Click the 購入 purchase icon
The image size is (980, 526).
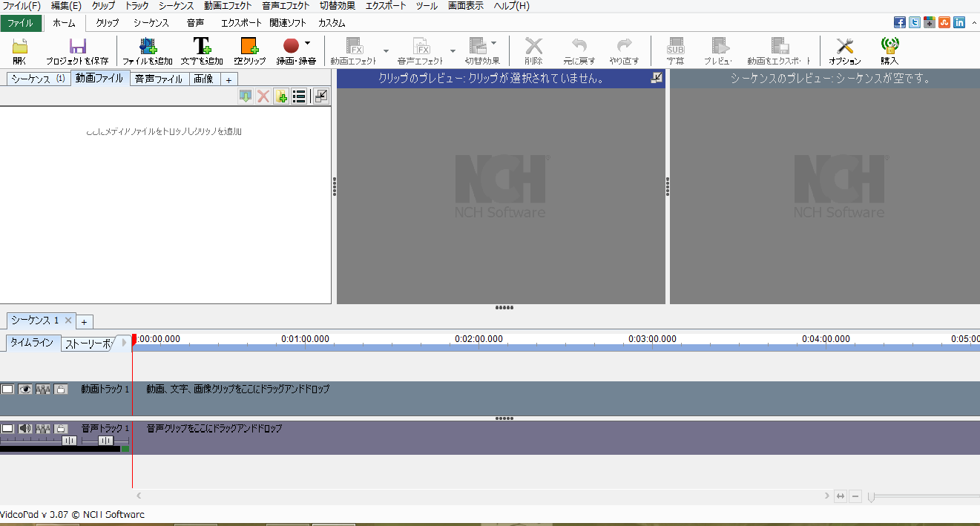(889, 46)
